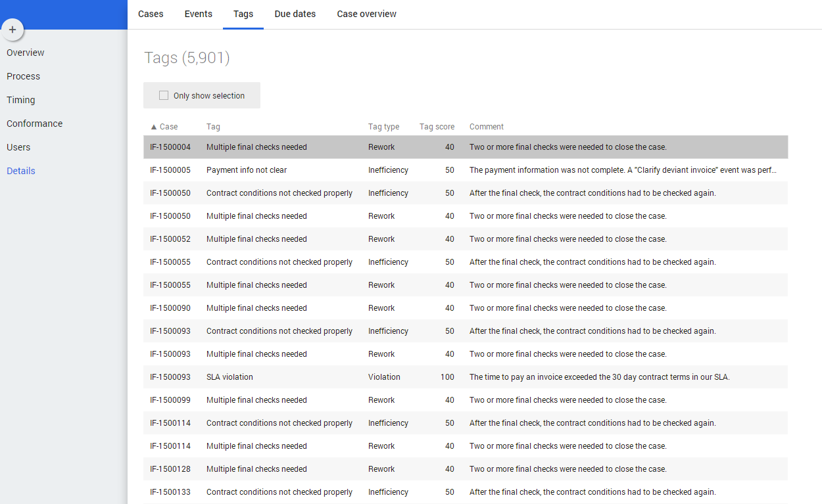
Task: Switch to the Cases tab
Action: 151,14
